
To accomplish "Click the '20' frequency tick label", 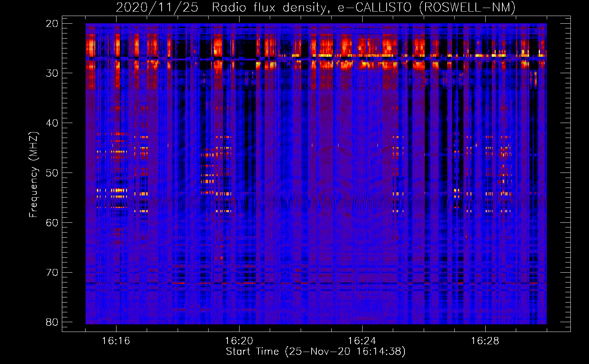I will coord(52,24).
